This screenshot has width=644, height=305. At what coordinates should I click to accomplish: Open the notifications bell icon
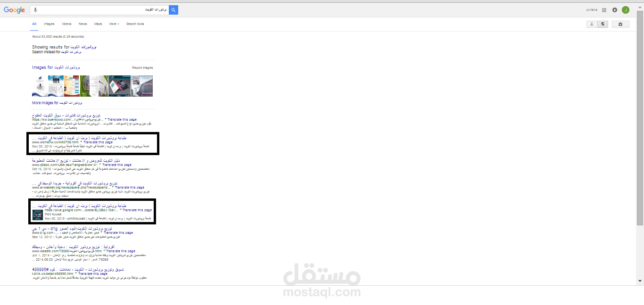615,10
